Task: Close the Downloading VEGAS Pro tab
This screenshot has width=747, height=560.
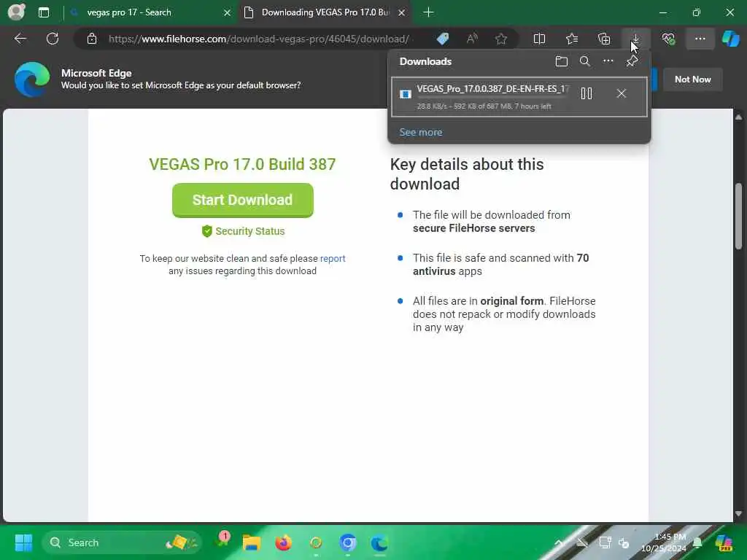Action: click(x=402, y=12)
